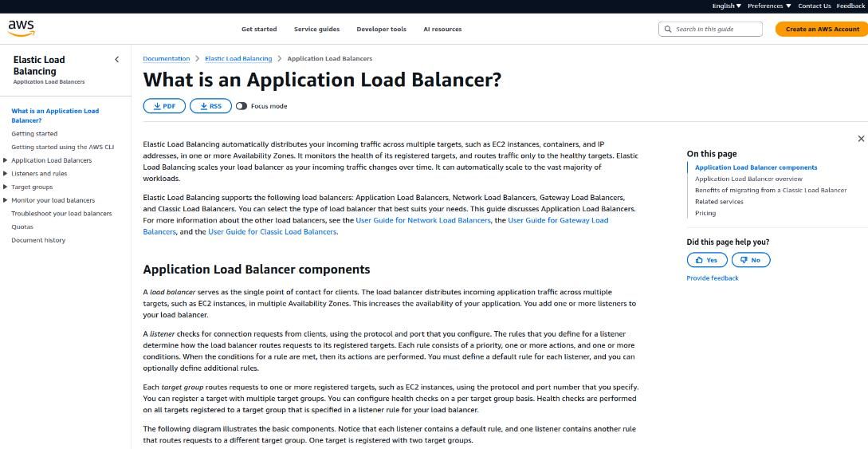Viewport: 868px width, 449px height.
Task: Jump to Application Load Balancer components section
Action: pos(756,167)
